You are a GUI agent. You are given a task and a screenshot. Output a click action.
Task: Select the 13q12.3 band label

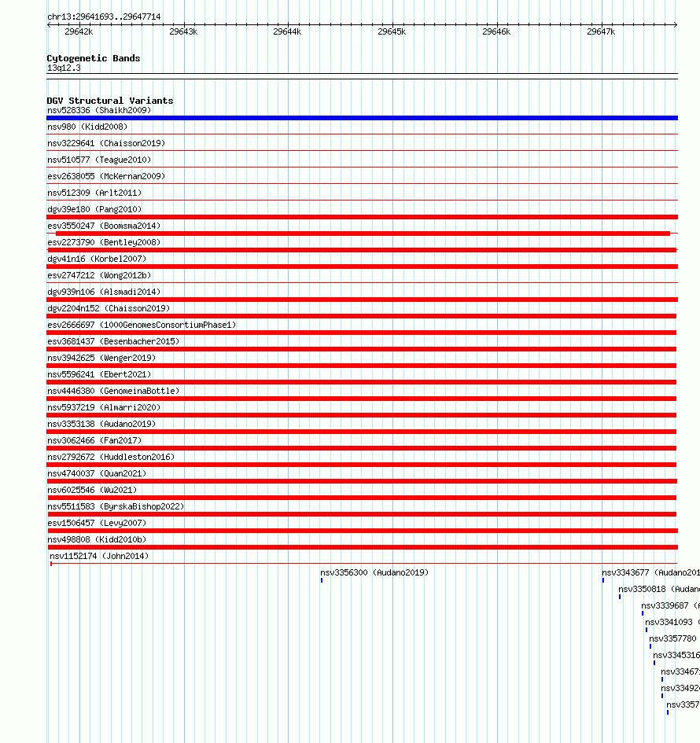[64, 68]
